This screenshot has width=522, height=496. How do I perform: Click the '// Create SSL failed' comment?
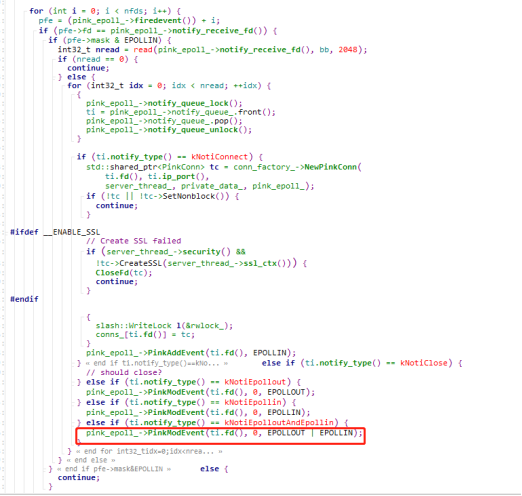pyautogui.click(x=134, y=241)
